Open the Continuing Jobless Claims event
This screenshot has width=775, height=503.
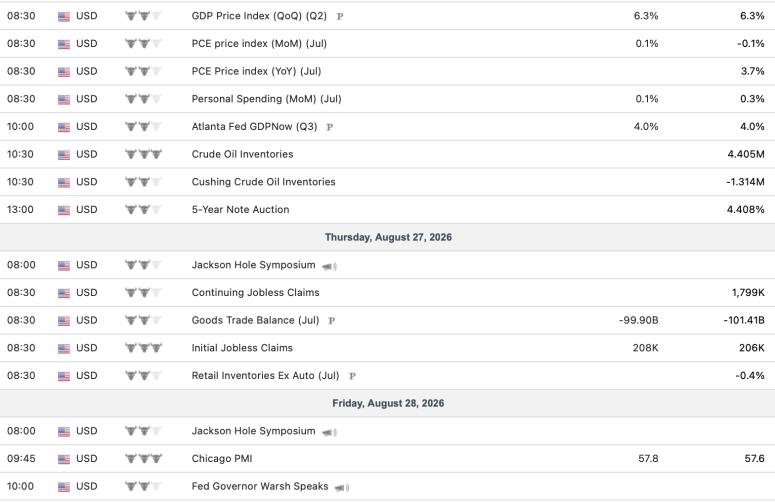256,293
